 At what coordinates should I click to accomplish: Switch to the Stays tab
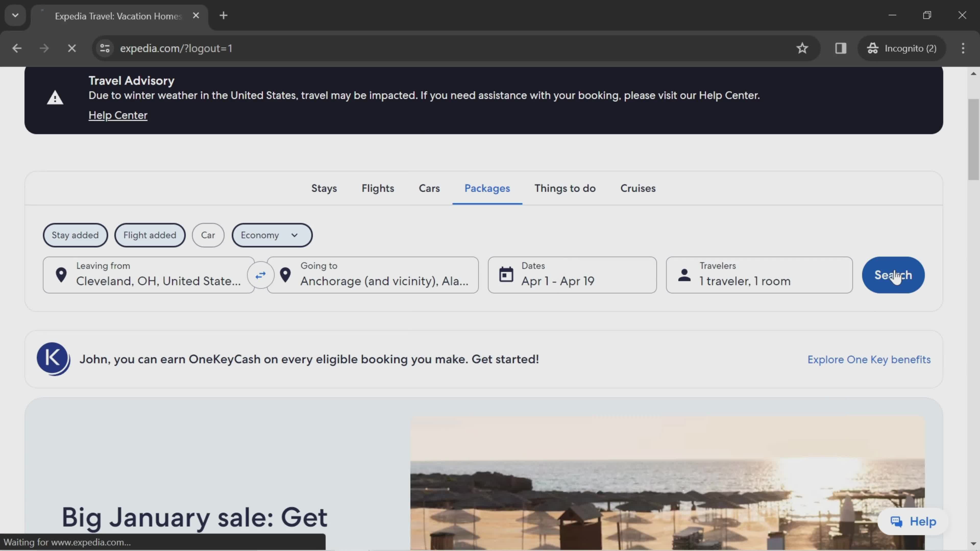(324, 188)
